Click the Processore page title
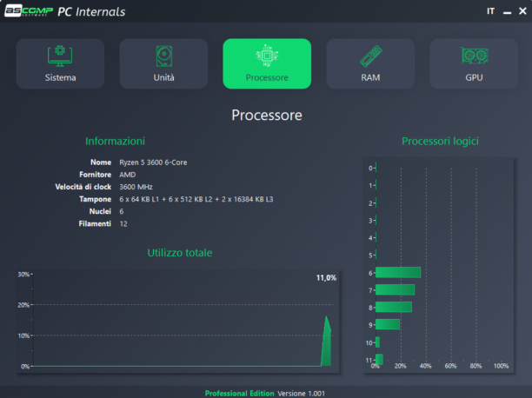 click(267, 116)
